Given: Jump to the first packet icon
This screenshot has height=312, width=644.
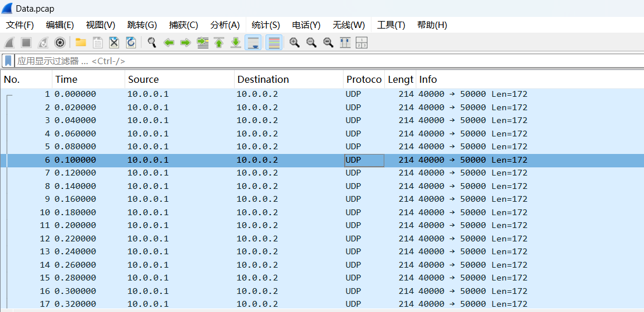Looking at the screenshot, I should coord(219,43).
